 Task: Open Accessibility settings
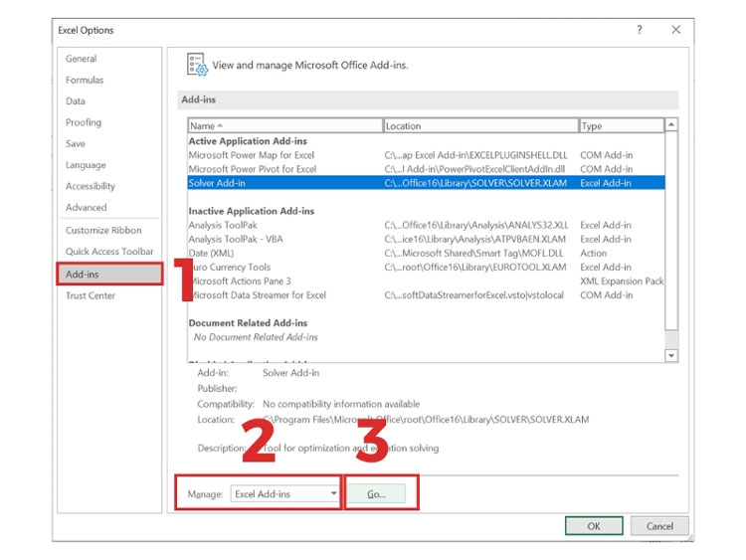tap(91, 186)
